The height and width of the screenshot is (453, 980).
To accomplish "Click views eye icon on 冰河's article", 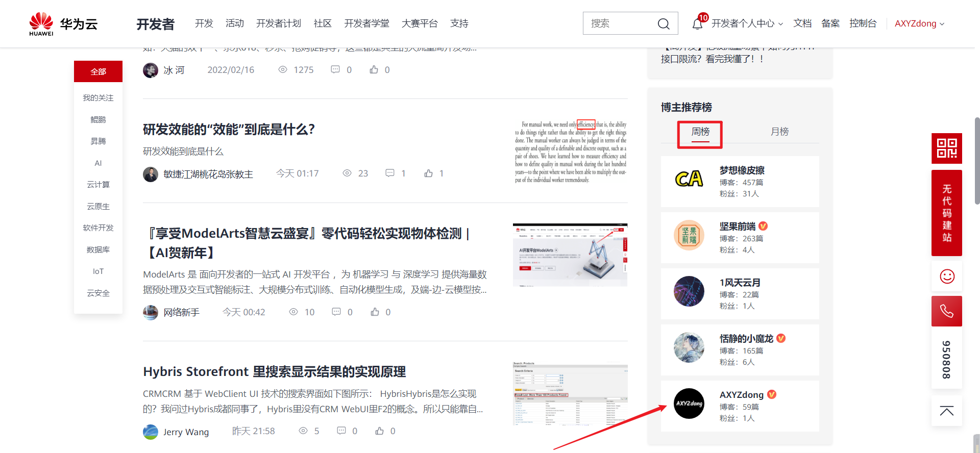I will (282, 69).
